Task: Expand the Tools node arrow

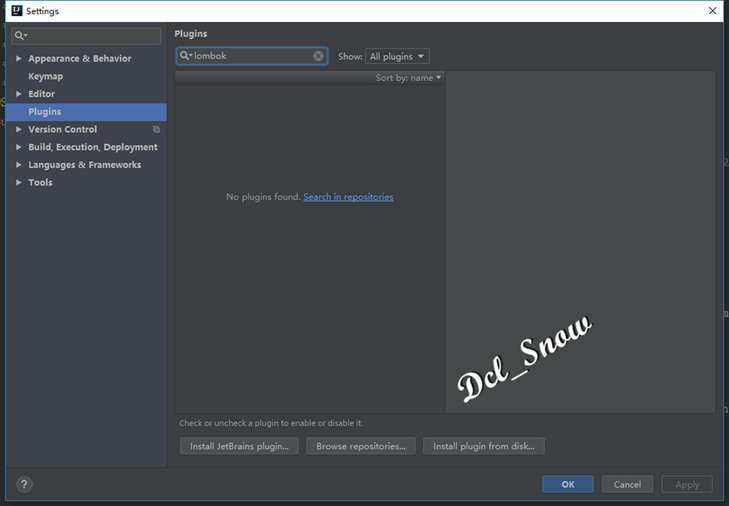Action: 19,182
